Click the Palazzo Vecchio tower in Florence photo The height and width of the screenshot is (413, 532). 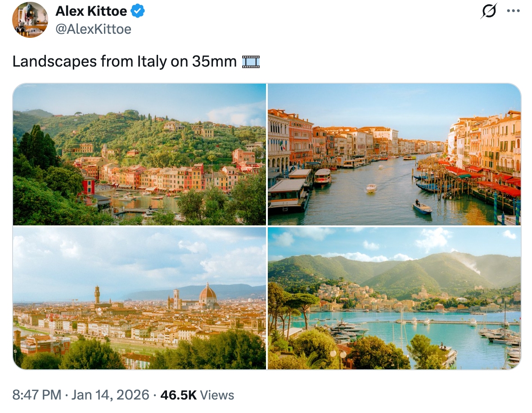(97, 294)
